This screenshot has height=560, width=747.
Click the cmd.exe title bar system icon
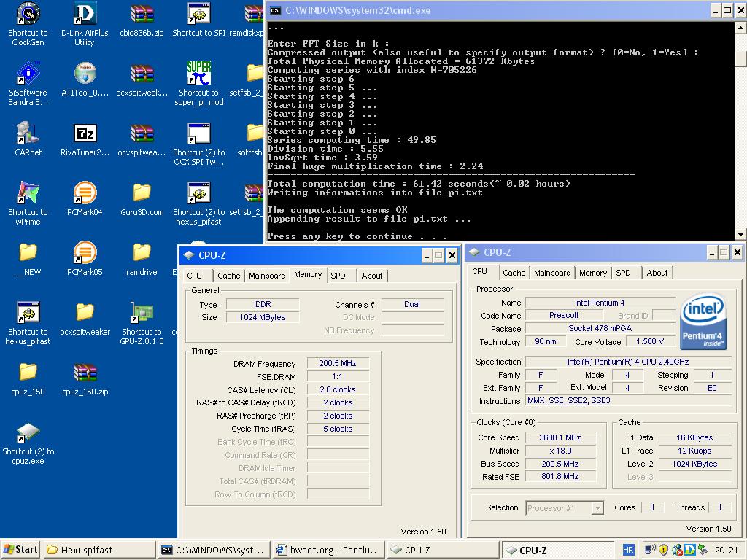275,10
